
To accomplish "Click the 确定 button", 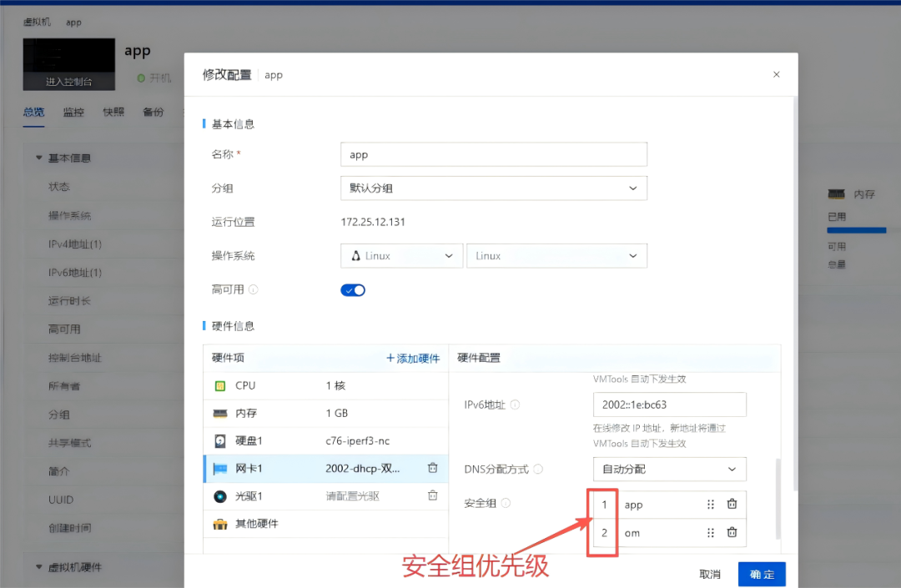I will (x=762, y=574).
